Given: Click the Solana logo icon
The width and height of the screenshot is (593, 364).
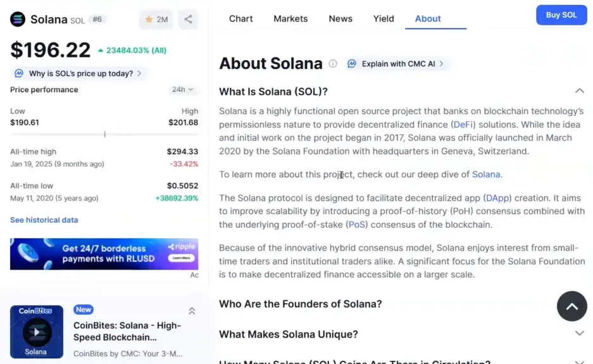Looking at the screenshot, I should click(18, 19).
